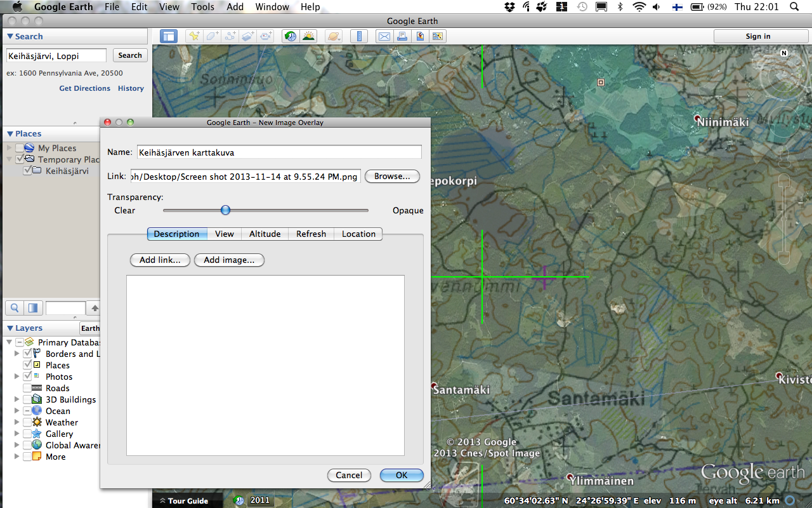This screenshot has width=812, height=508.
Task: Click the small square photo icon on map
Action: coord(601,82)
